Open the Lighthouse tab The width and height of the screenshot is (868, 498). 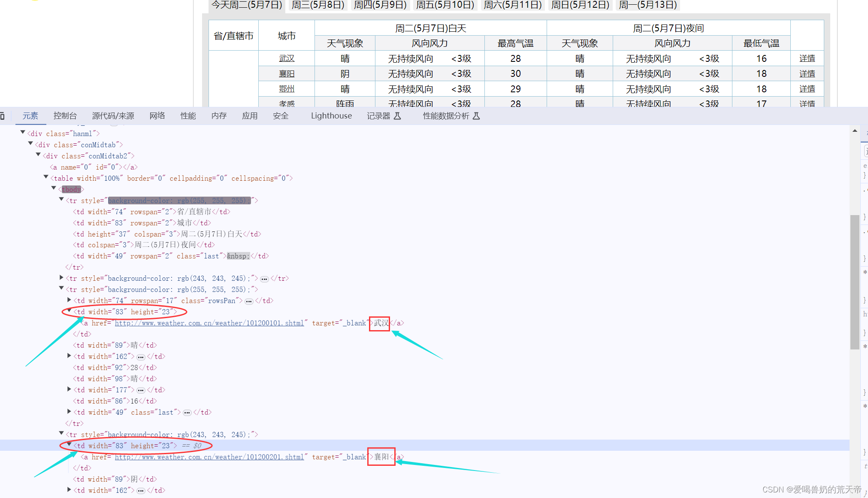(x=332, y=116)
